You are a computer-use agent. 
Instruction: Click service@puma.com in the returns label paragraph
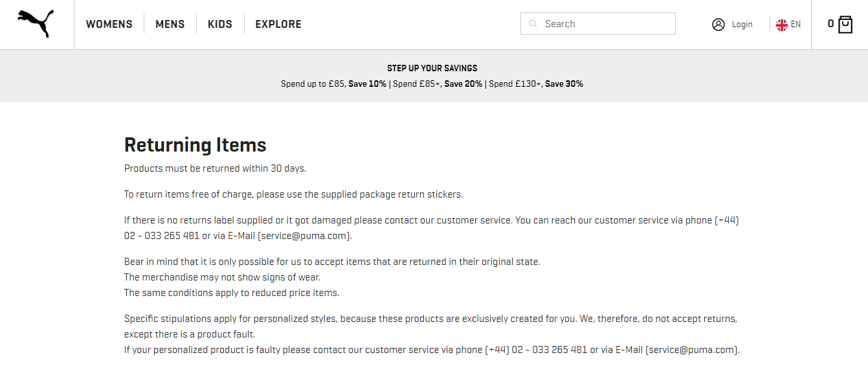pyautogui.click(x=305, y=236)
